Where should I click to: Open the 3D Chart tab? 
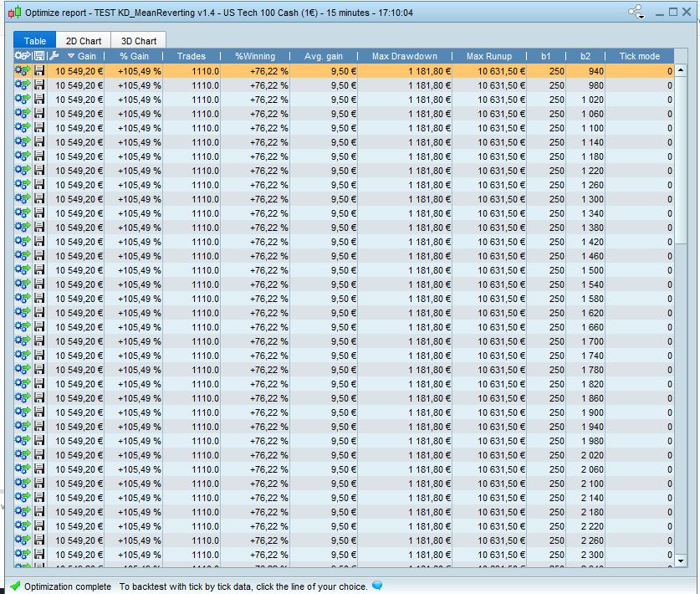click(138, 41)
